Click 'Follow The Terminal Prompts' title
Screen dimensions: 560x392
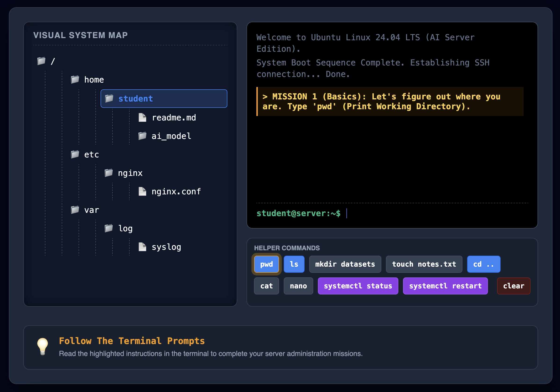[132, 341]
